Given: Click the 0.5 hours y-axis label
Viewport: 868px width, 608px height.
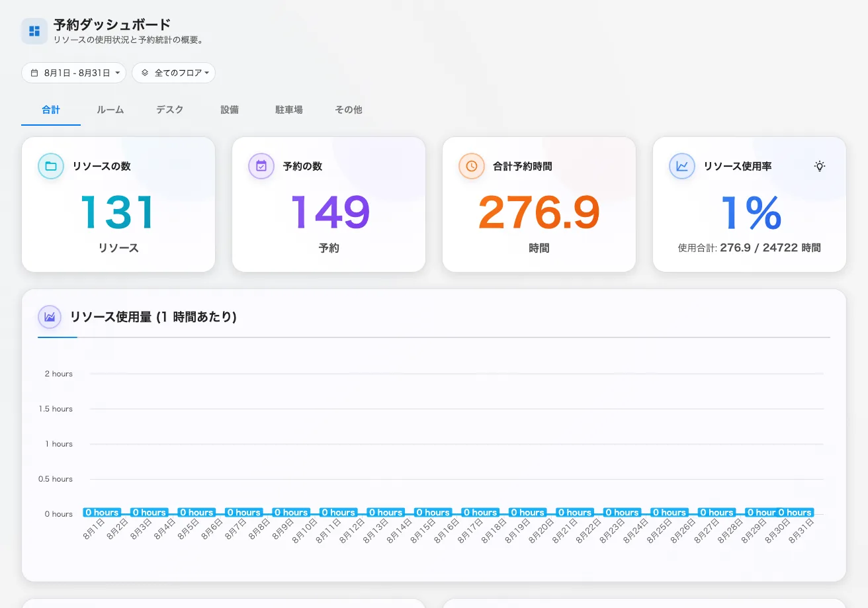Looking at the screenshot, I should point(56,479).
